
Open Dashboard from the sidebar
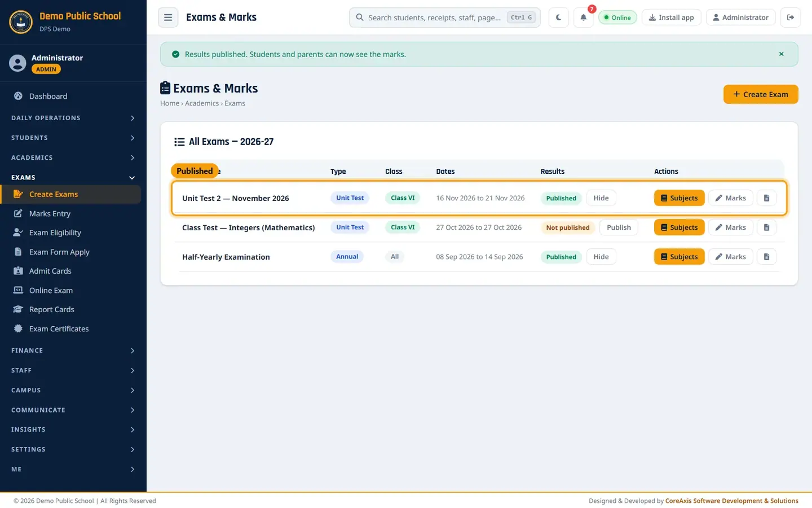tap(70, 97)
